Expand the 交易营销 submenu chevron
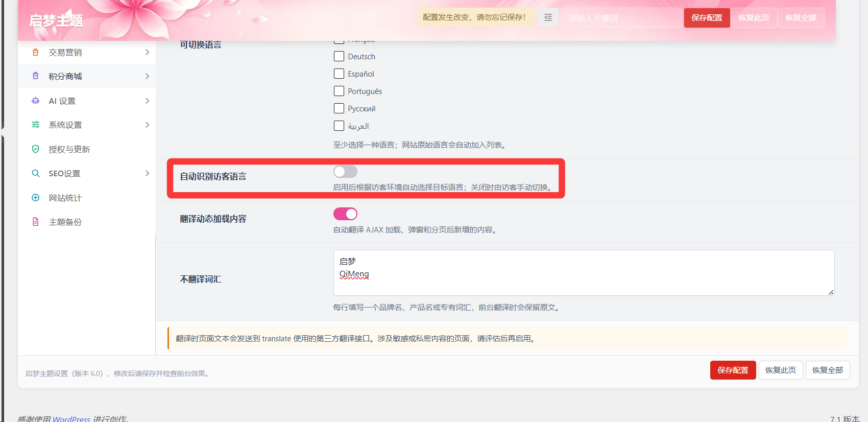The image size is (868, 422). click(147, 52)
